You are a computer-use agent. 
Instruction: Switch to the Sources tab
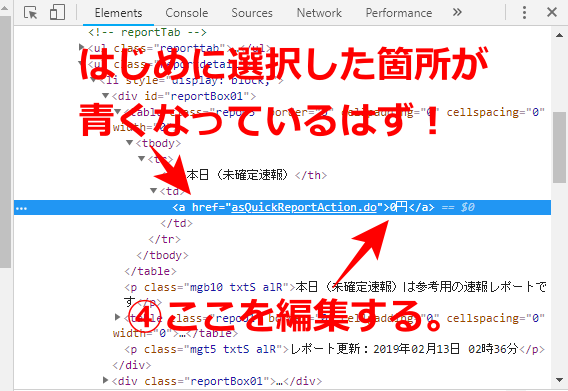252,13
